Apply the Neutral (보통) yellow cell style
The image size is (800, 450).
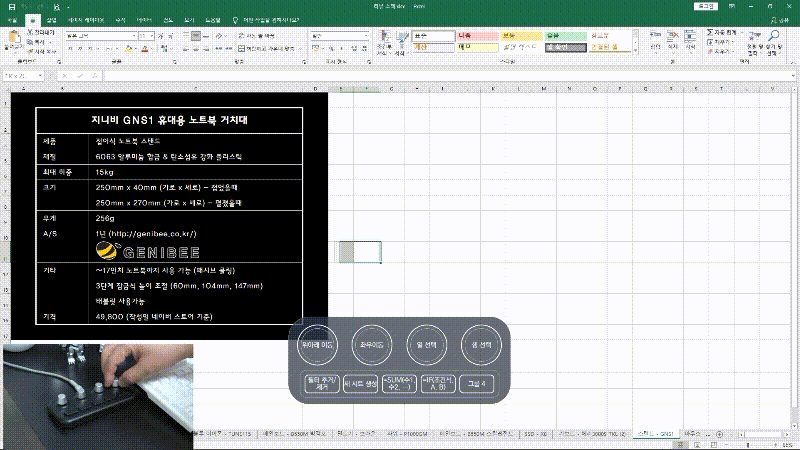coord(521,36)
